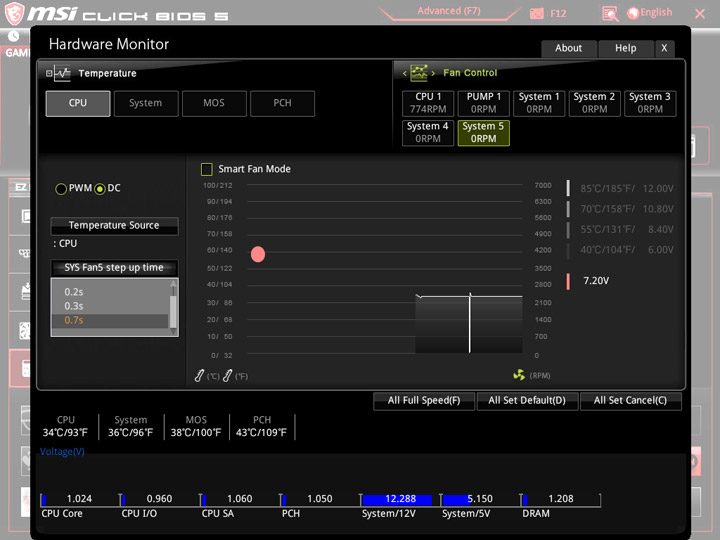This screenshot has width=720, height=540.
Task: Click the green fan RPM icon
Action: click(519, 375)
